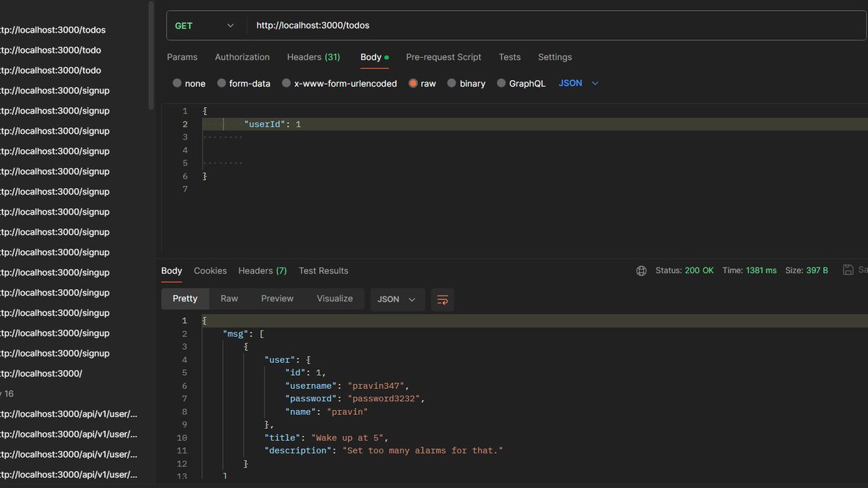Click the globe network icon near Status
868x488 pixels.
(641, 270)
